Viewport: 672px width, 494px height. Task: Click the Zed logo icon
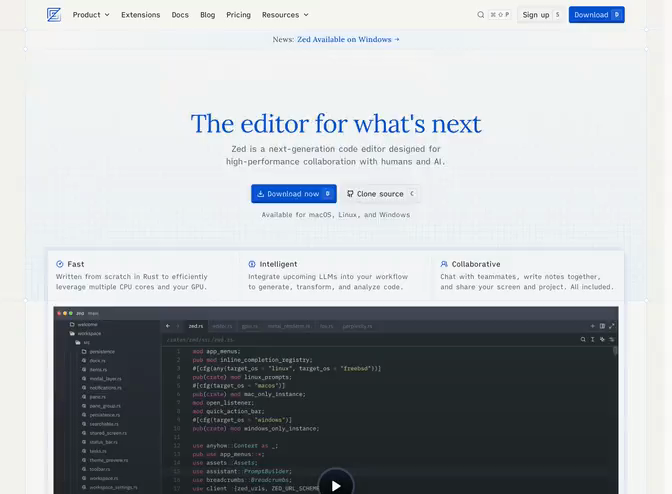point(54,15)
